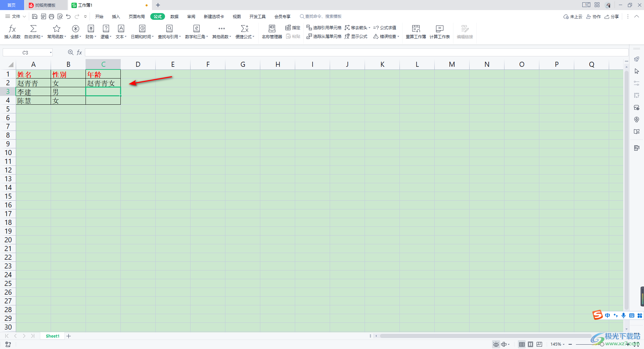Click the print preview icon
Image resolution: width=644 pixels, height=349 pixels.
click(x=60, y=16)
